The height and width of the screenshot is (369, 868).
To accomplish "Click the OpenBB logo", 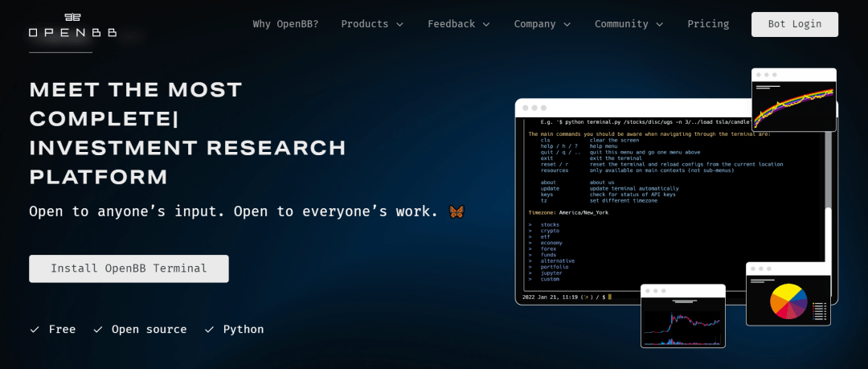I will 72,25.
